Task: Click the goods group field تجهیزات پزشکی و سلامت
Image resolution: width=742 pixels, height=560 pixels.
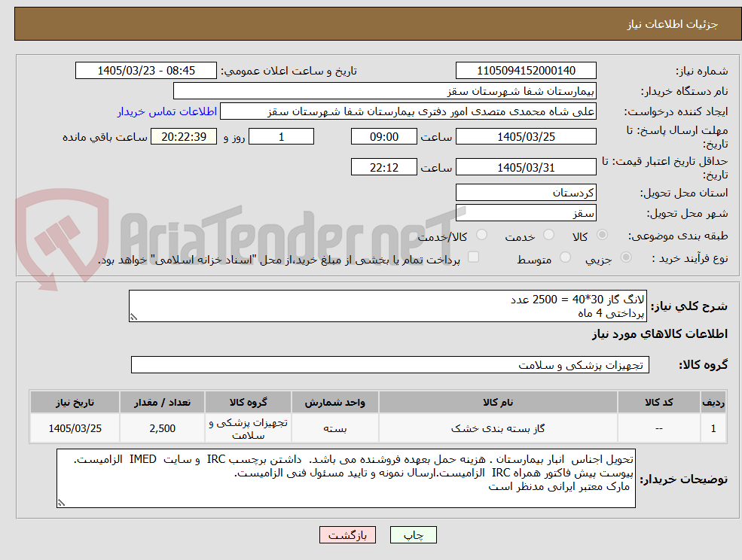Action: click(390, 364)
